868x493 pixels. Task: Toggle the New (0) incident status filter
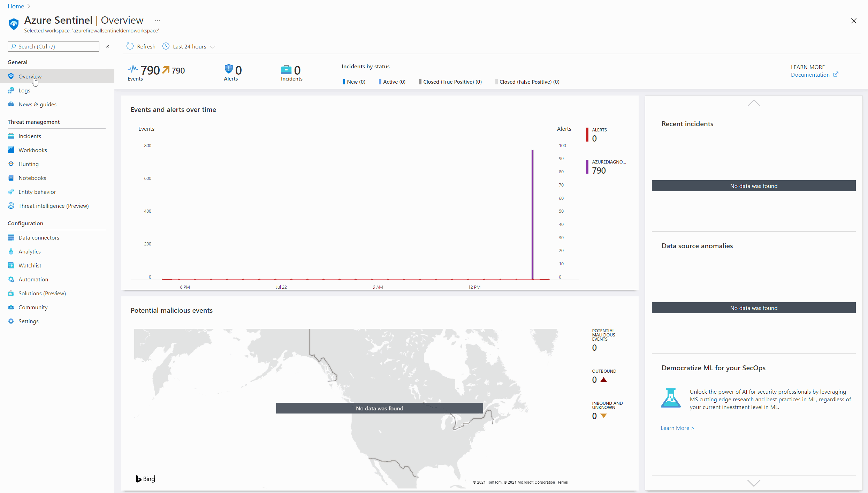(354, 82)
